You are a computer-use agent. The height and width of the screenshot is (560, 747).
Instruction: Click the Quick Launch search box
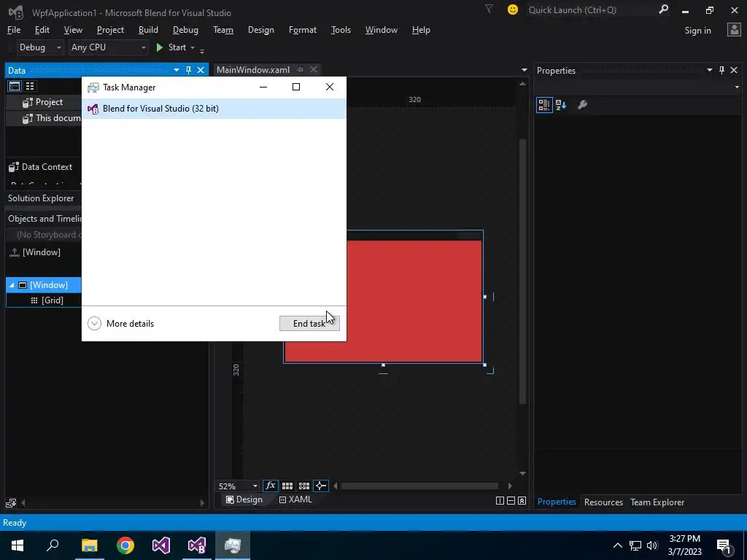tap(589, 10)
